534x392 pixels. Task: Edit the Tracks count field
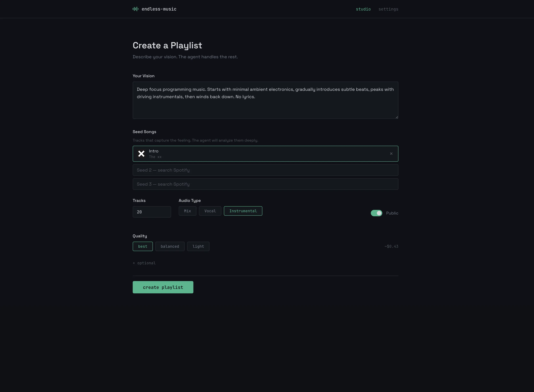pyautogui.click(x=152, y=212)
